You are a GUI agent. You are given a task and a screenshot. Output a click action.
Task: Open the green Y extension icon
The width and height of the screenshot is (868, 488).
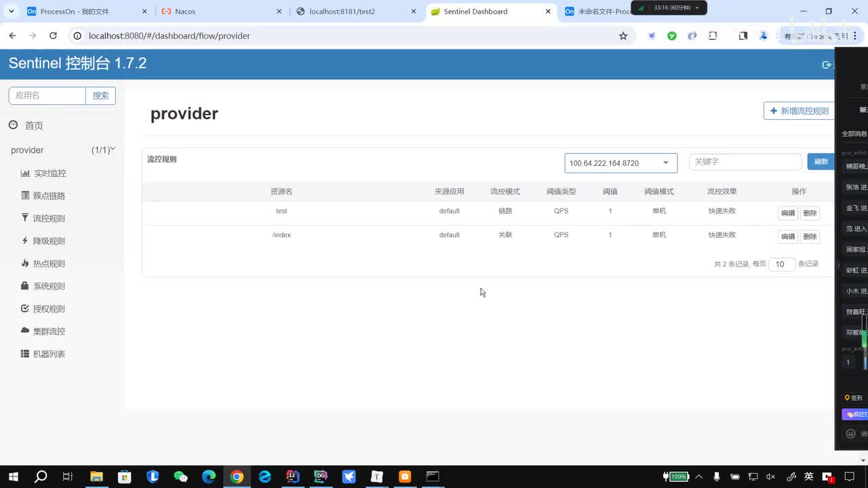[672, 36]
